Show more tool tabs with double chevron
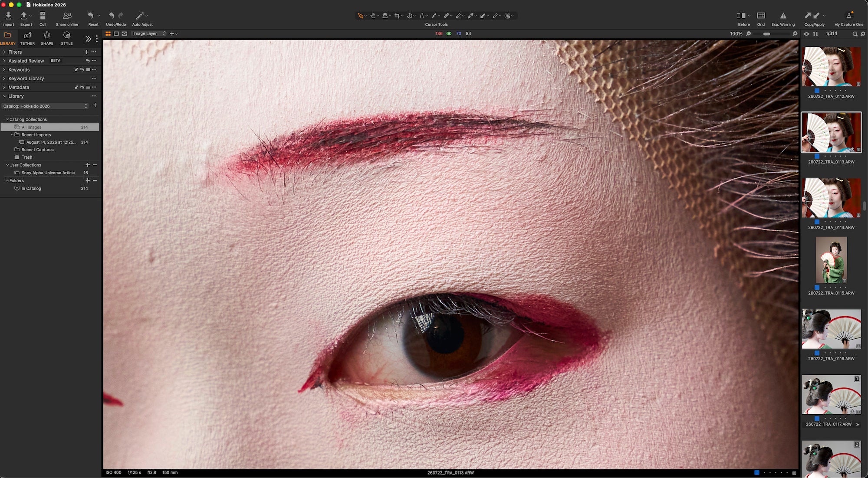 click(x=88, y=39)
